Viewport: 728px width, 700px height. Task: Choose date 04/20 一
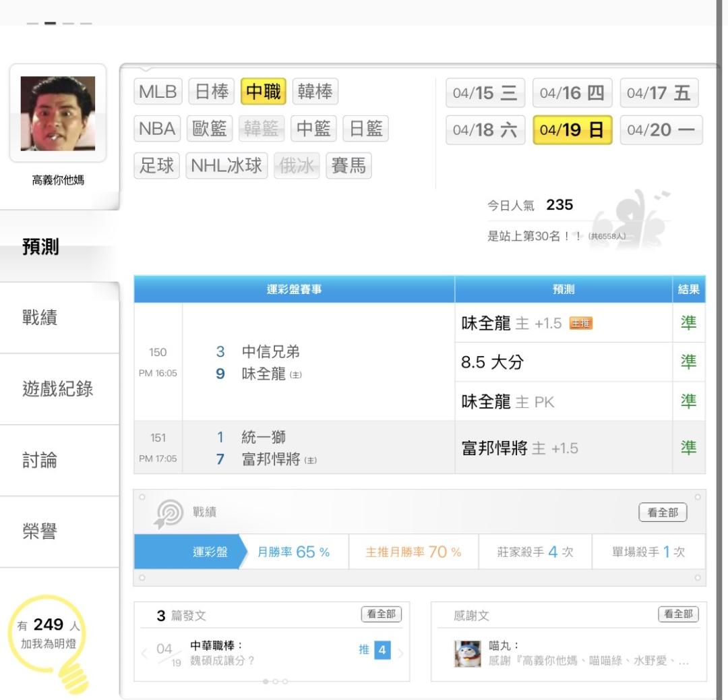(661, 130)
